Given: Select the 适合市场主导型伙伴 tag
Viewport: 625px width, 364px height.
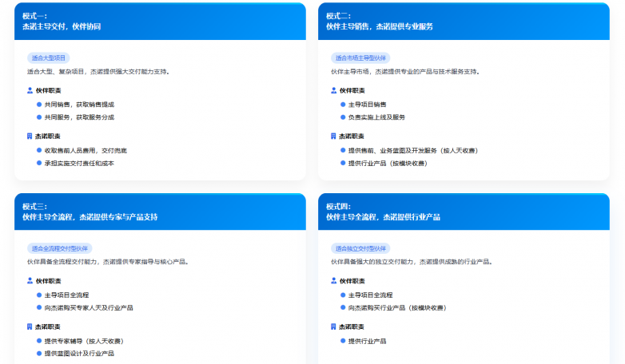Looking at the screenshot, I should click(x=360, y=57).
